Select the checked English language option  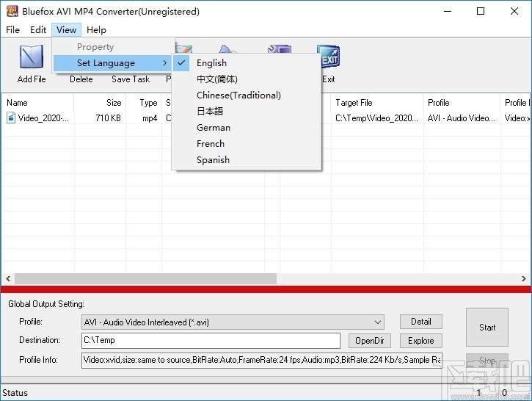coord(247,63)
